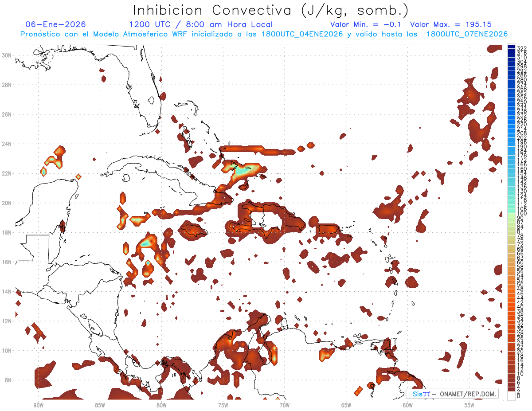Click the '60W' longitude label
Viewport: 532px width, 411px height.
(x=408, y=405)
